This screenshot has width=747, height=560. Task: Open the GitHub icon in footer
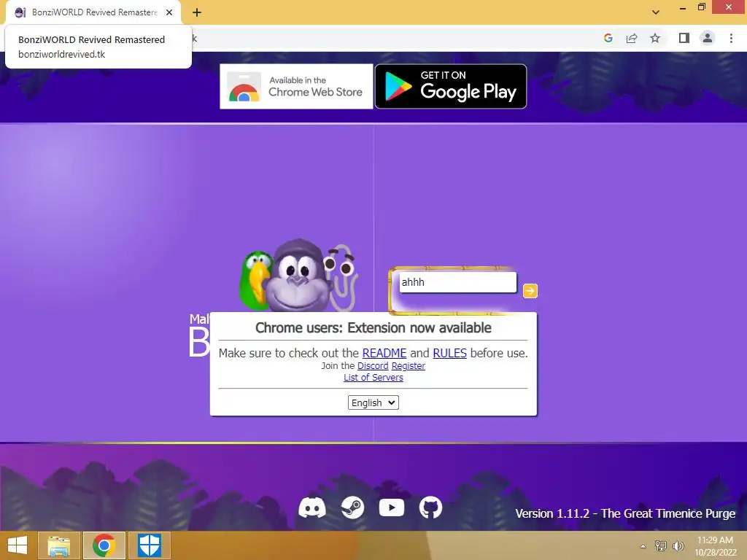(430, 507)
